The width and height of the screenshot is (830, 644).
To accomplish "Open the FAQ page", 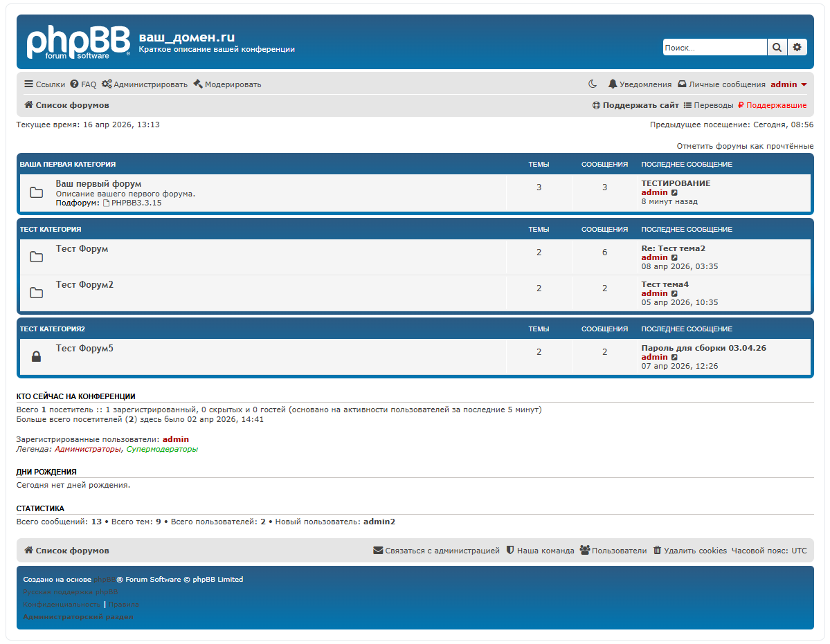I will pyautogui.click(x=83, y=84).
